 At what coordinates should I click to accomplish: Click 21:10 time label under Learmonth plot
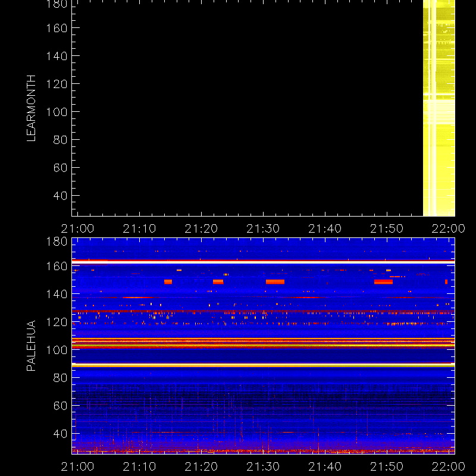[139, 228]
